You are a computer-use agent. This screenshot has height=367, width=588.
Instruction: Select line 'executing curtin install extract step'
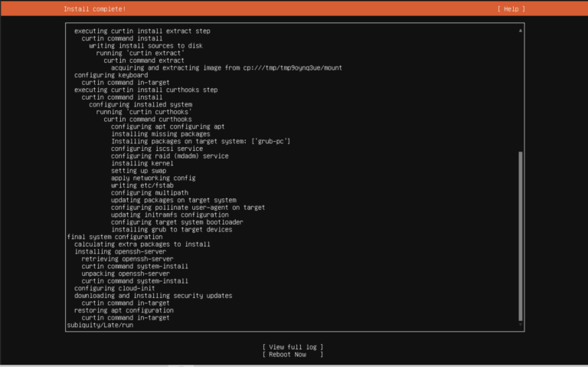pos(142,31)
